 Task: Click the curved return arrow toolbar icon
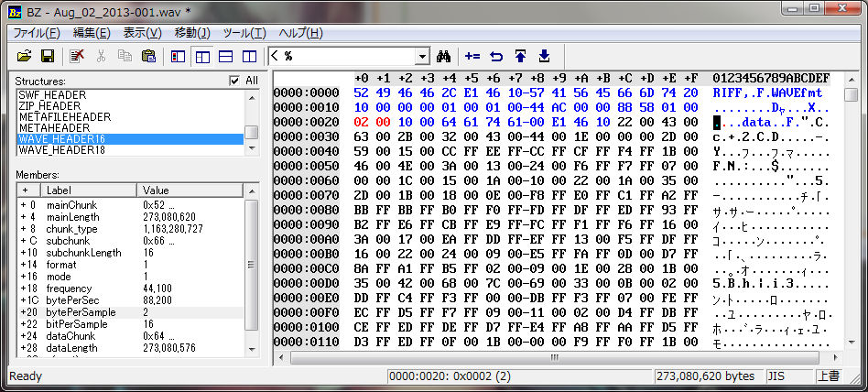496,56
